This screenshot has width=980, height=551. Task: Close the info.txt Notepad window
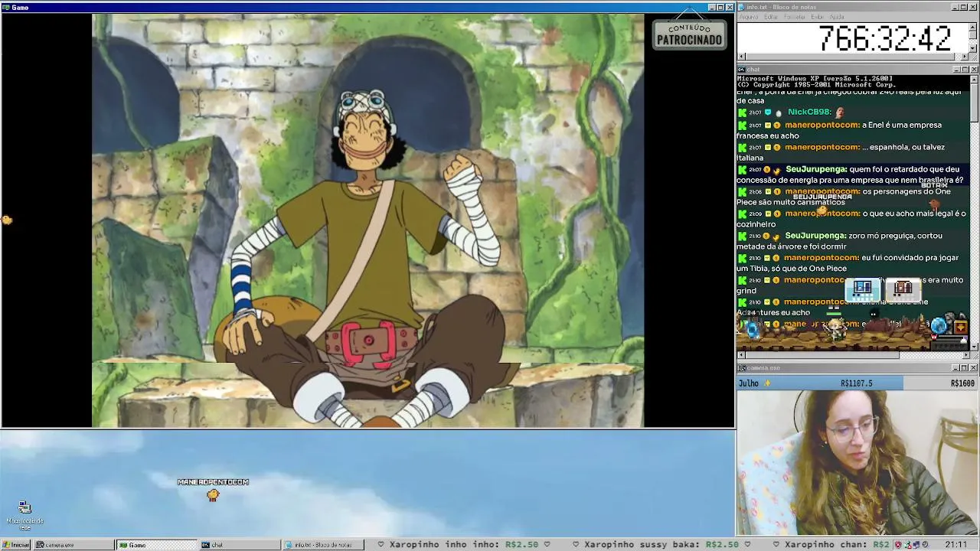[x=974, y=7]
